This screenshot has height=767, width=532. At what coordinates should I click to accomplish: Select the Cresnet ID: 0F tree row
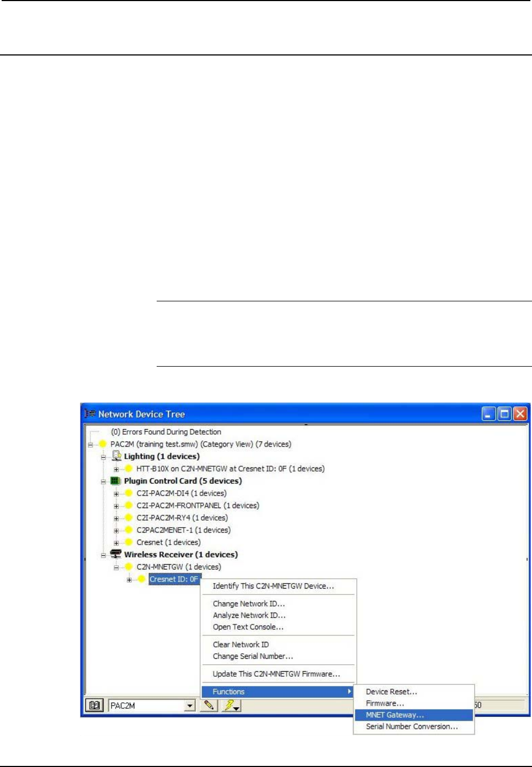point(174,579)
